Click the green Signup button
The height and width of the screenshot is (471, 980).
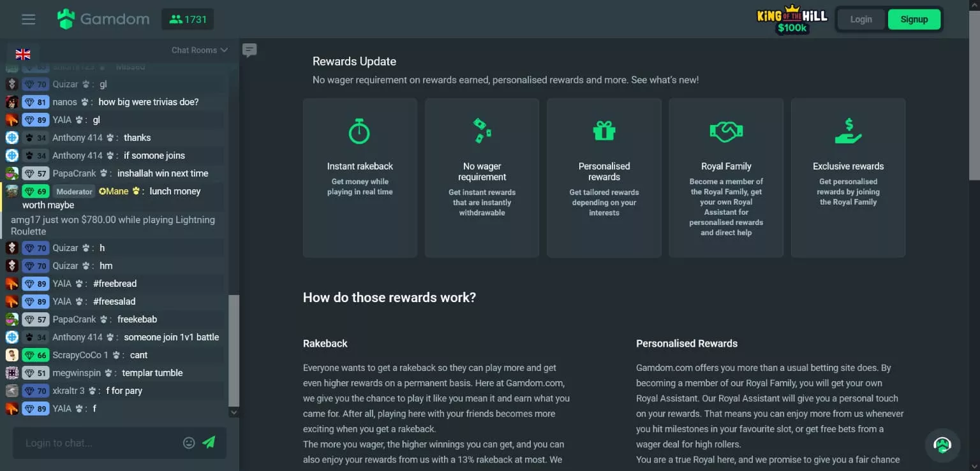coord(914,19)
